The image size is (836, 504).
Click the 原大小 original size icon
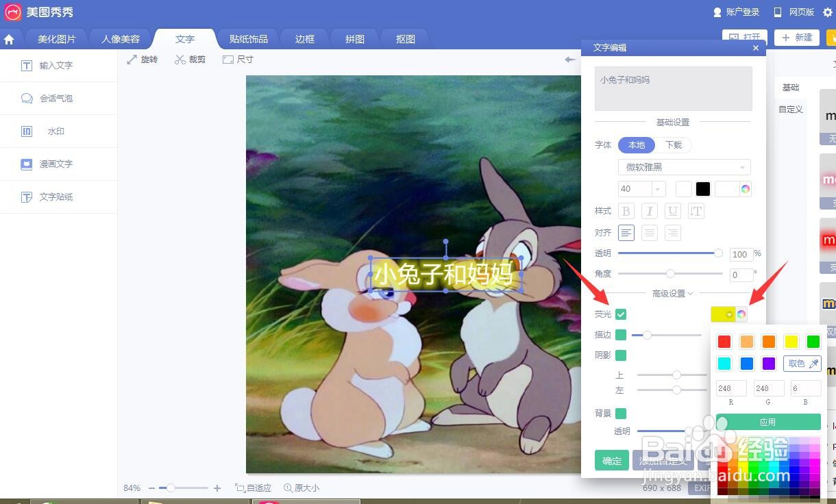pos(302,488)
